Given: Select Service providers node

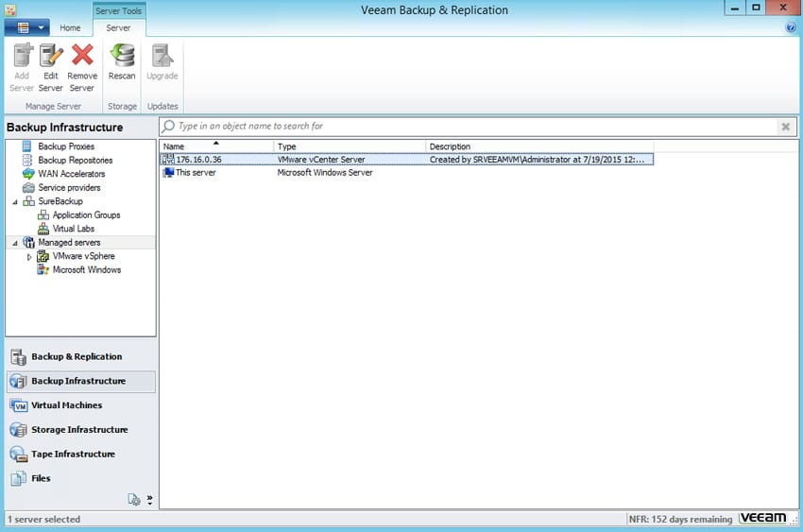Looking at the screenshot, I should pyautogui.click(x=69, y=188).
